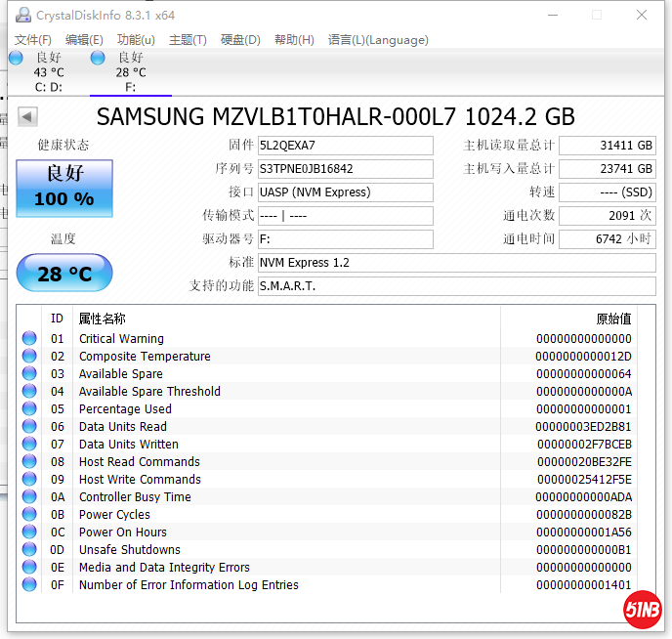Open the 文件(F) menu
The height and width of the screenshot is (639, 672).
tap(32, 40)
